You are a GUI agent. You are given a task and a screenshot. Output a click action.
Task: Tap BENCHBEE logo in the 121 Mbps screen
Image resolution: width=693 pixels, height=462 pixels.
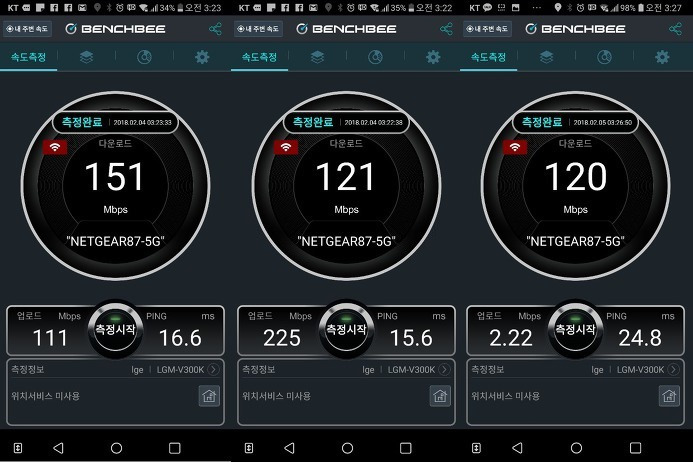pos(346,29)
